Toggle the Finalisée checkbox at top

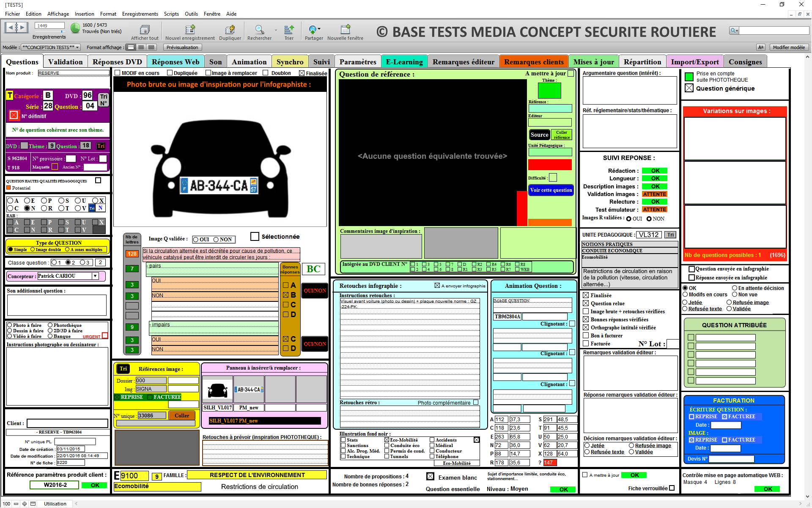pos(302,73)
